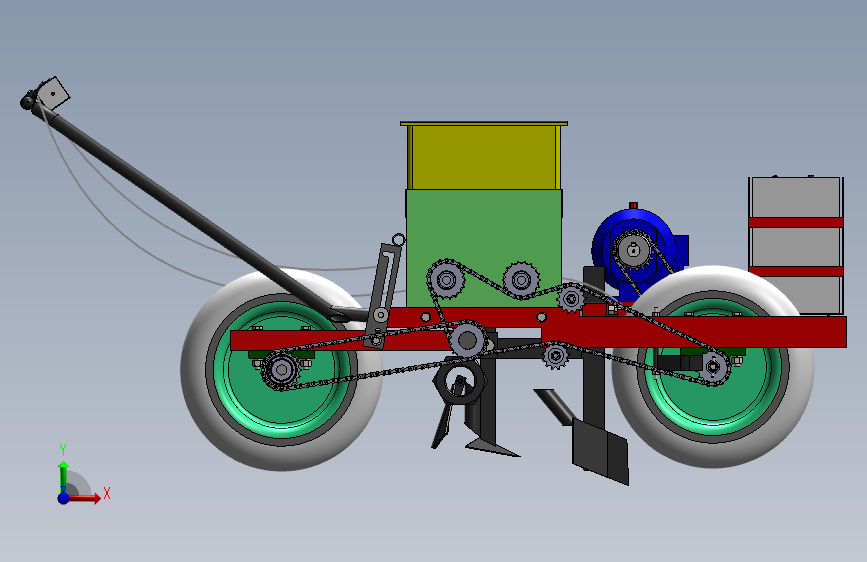This screenshot has width=867, height=562.
Task: Select the left sprocket on the green seed box
Action: (x=446, y=279)
